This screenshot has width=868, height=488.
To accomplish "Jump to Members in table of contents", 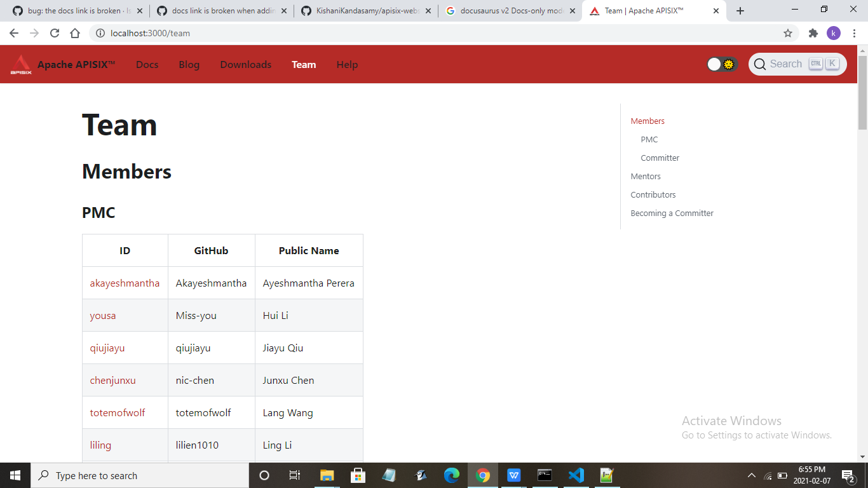I will 648,121.
